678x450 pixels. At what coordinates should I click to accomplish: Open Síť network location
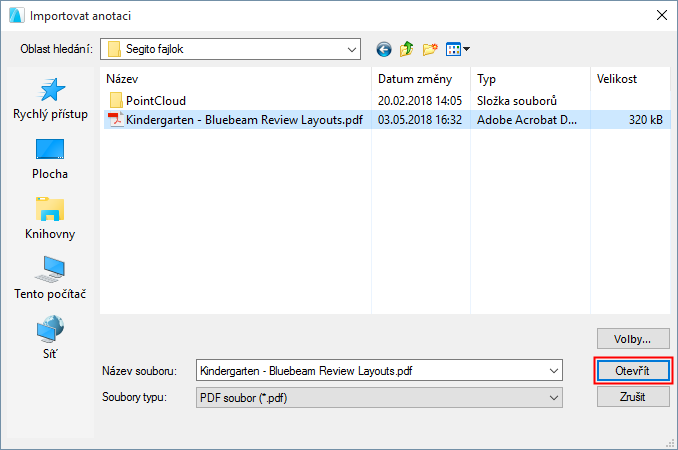(x=50, y=338)
